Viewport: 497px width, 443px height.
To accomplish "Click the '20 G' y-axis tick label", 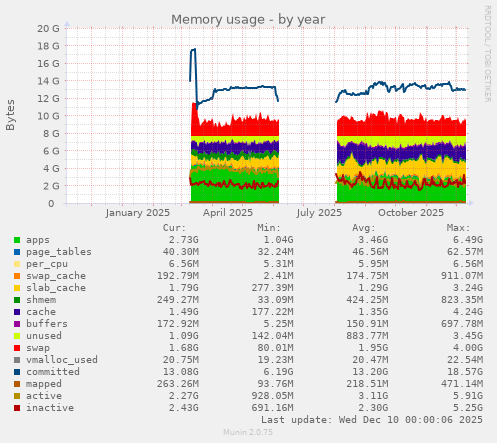I will [x=48, y=29].
